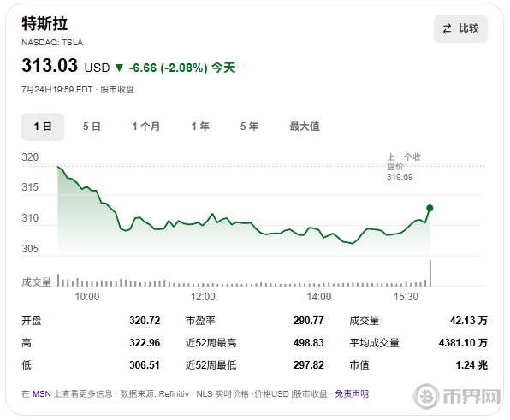The width and height of the screenshot is (510, 420).
Task: Click the 市盈率 row label
Action: point(200,321)
